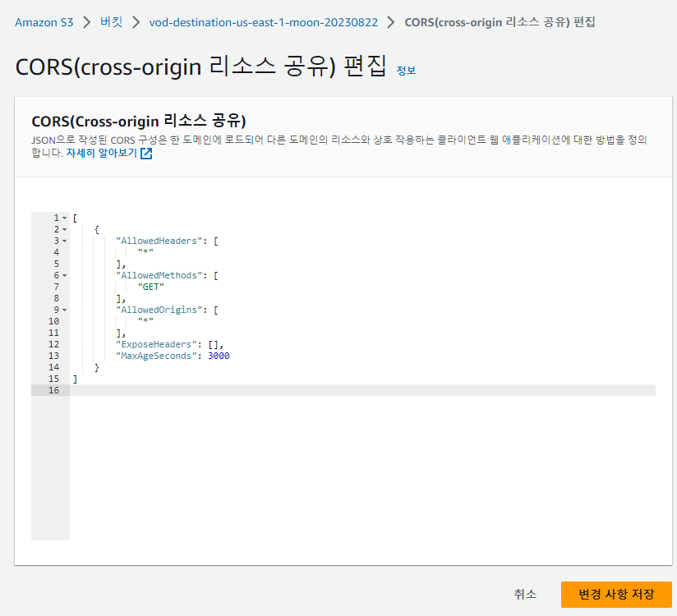
Task: Click the breadcrumb chevron after 버킷
Action: [136, 22]
